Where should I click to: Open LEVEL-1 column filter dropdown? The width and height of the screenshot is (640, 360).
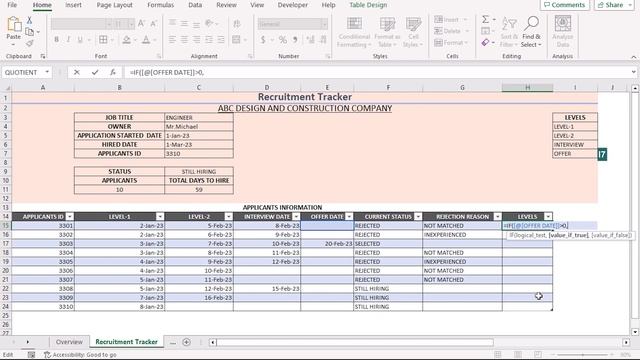[x=160, y=217]
